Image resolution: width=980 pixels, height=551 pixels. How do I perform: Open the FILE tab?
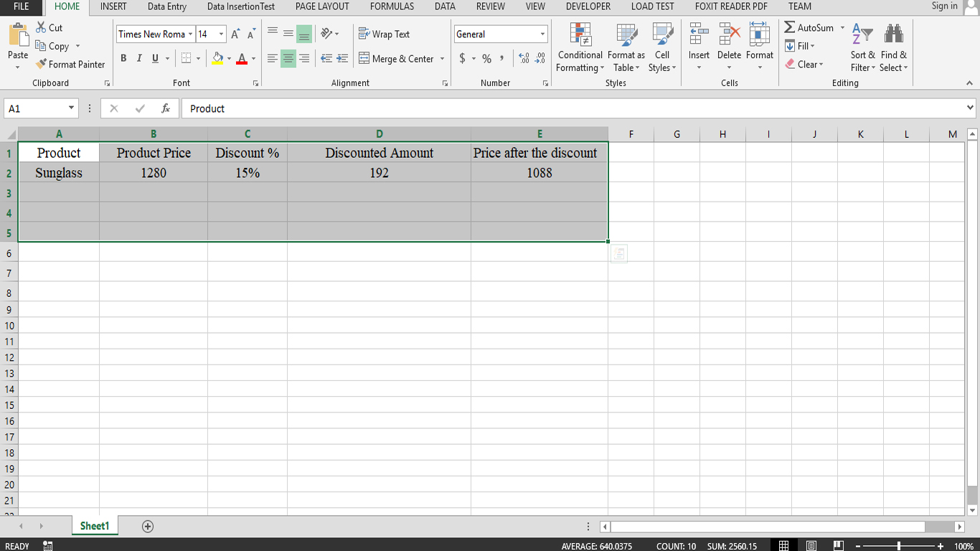coord(22,6)
